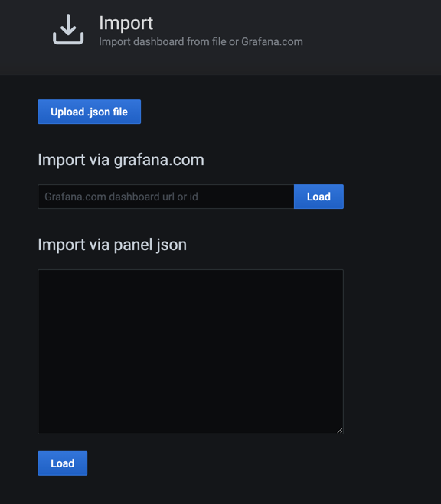Click the Upload .json file button
This screenshot has height=504, width=441.
pyautogui.click(x=89, y=112)
